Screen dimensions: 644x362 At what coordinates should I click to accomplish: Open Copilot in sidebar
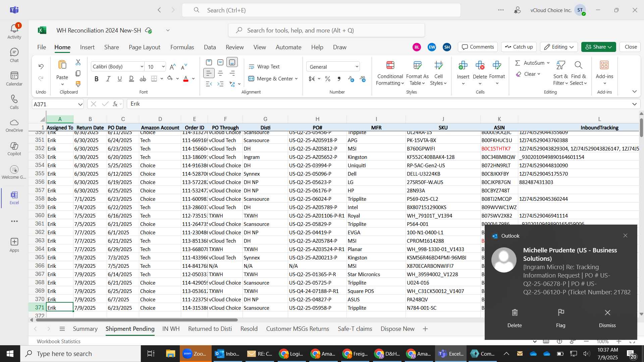coord(14,149)
